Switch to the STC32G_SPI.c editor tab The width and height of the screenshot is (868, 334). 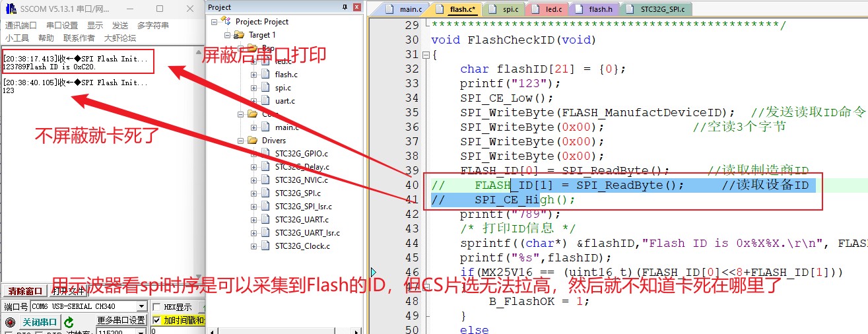657,9
